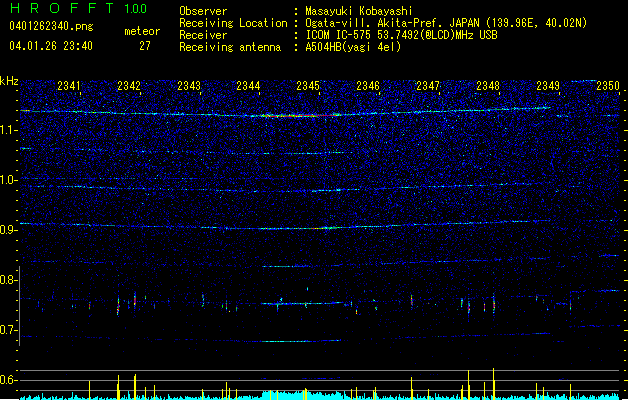The height and width of the screenshot is (400, 629).
Task: Click the Receiving antenna label
Action: tap(230, 47)
